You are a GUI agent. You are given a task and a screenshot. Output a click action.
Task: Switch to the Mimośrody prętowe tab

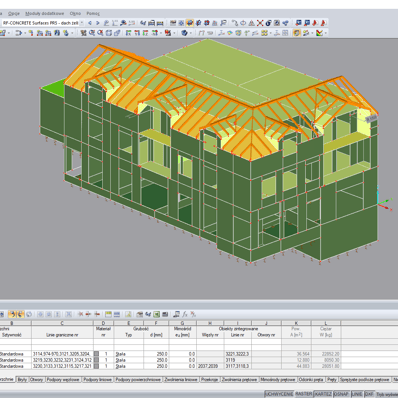278,380
